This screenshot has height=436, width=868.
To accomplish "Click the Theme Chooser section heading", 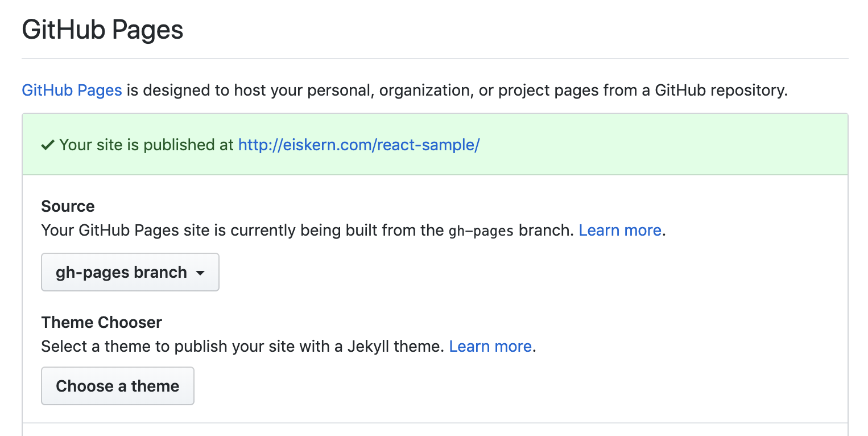I will (102, 322).
